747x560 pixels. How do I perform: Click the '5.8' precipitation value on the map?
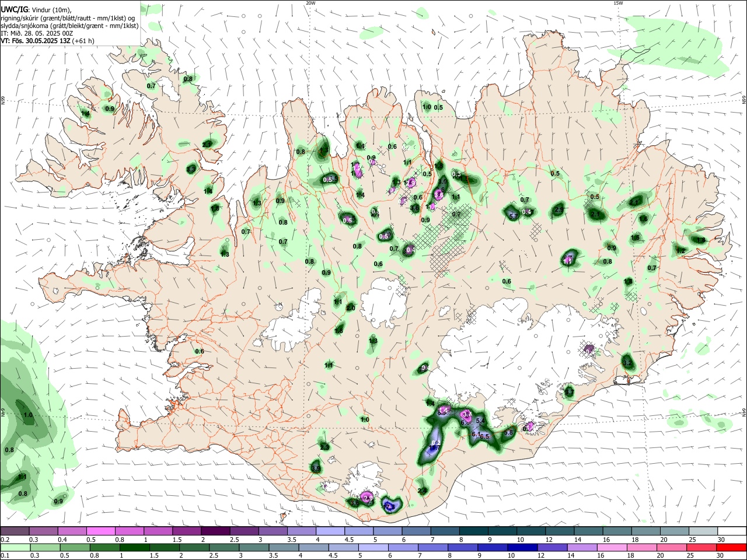coord(508,432)
